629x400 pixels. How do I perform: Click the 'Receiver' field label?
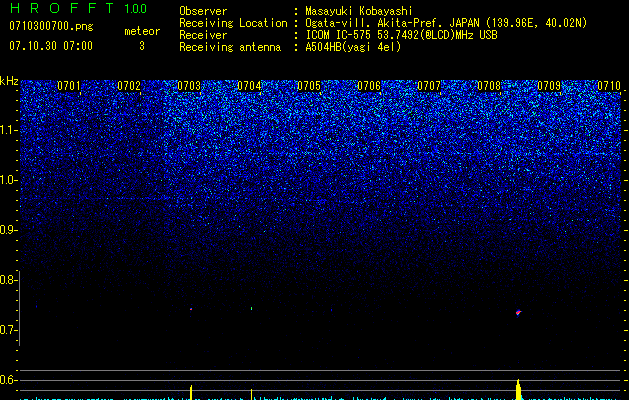tap(203, 35)
